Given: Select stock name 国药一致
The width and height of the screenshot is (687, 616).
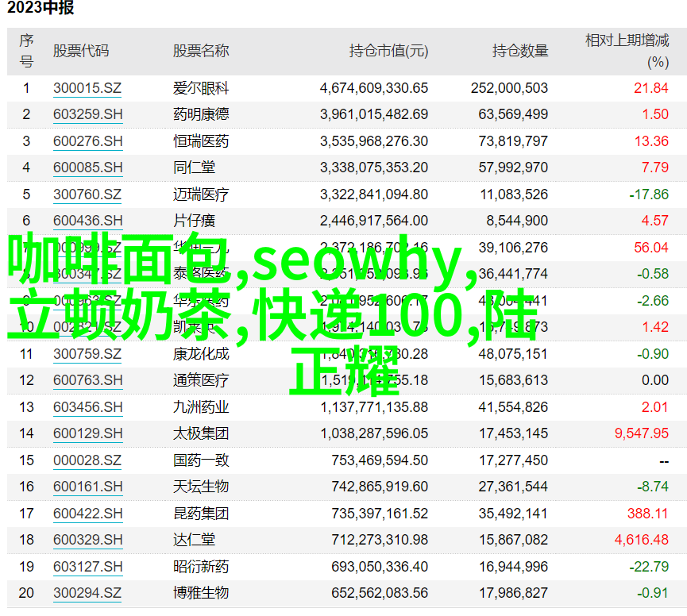Looking at the screenshot, I should pyautogui.click(x=201, y=460).
